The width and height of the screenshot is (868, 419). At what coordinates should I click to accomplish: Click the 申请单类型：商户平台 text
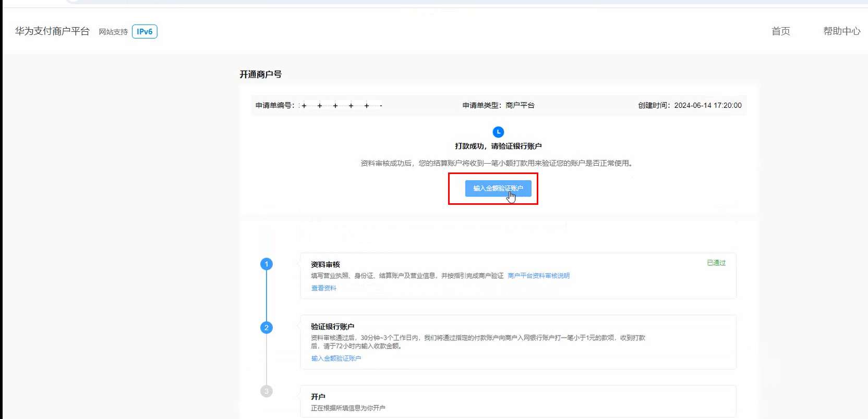pos(498,105)
